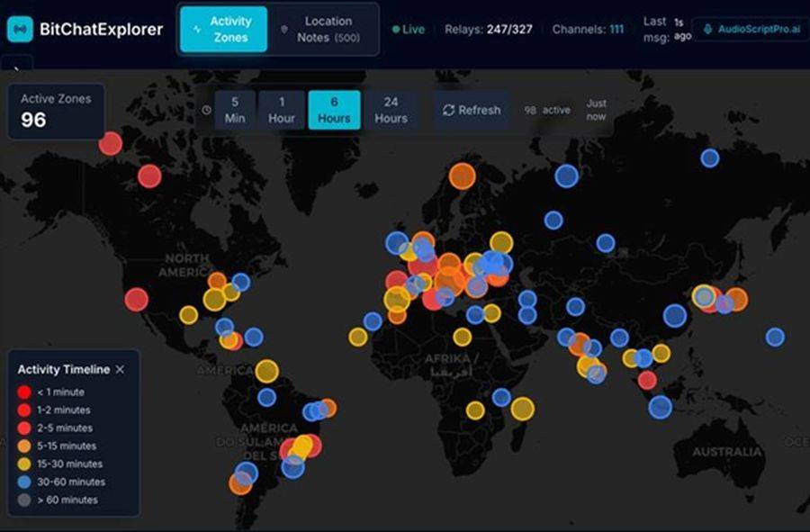This screenshot has width=810, height=532.
Task: Click the red '< 1 minute' legend swatch
Action: pos(24,392)
